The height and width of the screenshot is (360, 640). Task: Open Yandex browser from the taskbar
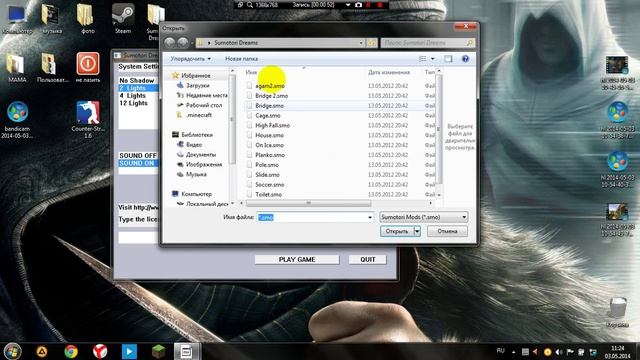[x=100, y=351]
